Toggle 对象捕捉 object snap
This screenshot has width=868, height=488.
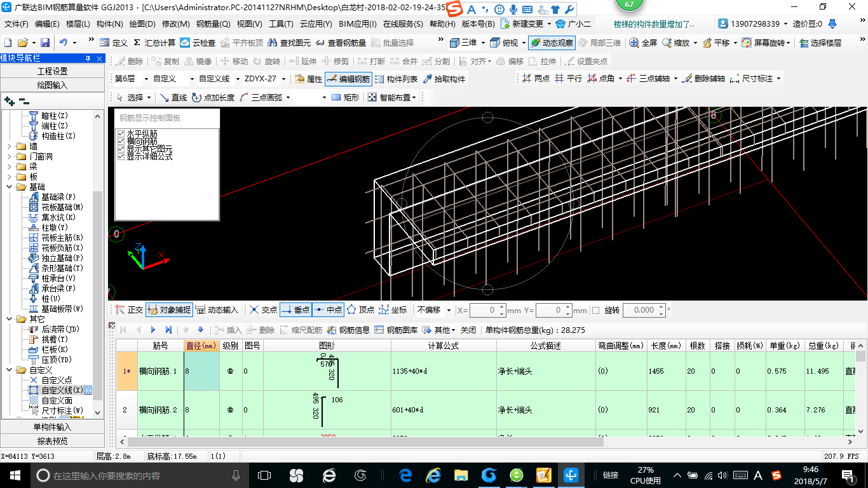[169, 310]
